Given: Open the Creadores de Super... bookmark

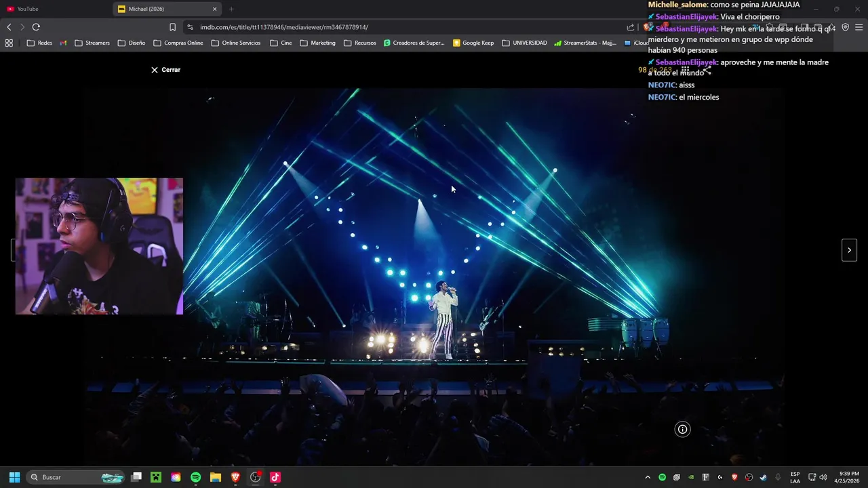Looking at the screenshot, I should [414, 43].
